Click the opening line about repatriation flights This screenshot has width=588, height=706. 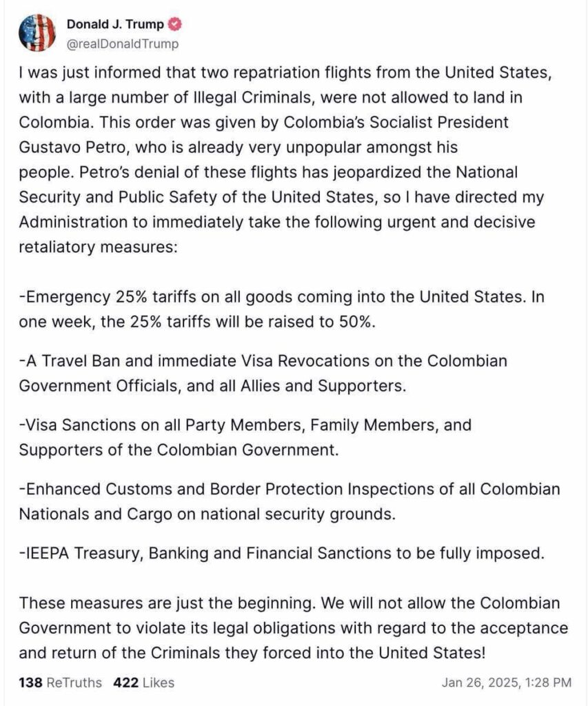[x=285, y=72]
